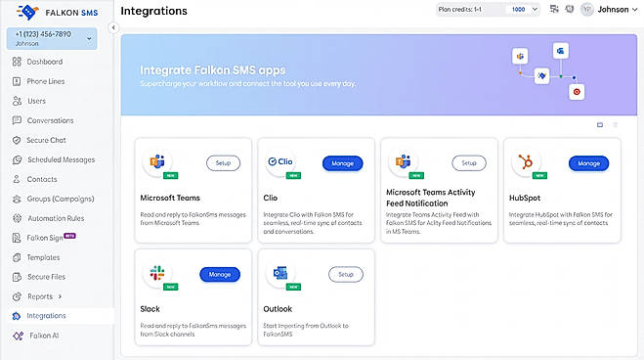Click the HubSpot card title
The image size is (644, 360).
[525, 198]
